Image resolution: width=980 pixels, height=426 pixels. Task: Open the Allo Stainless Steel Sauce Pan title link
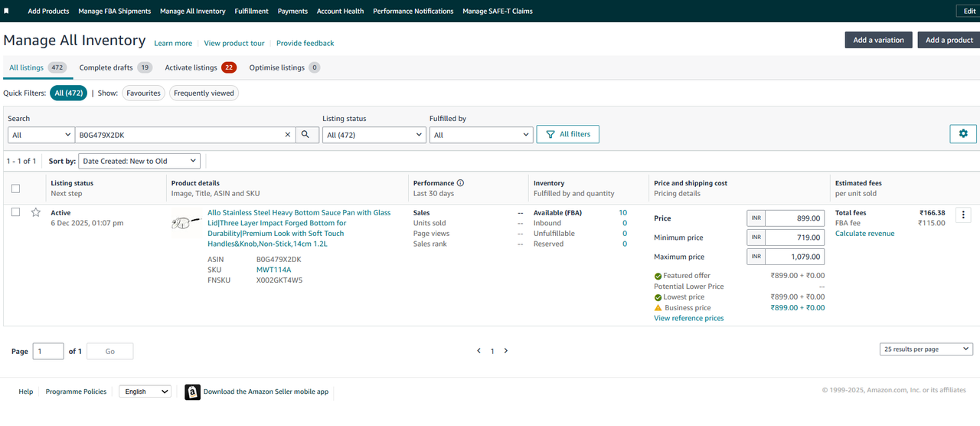(x=299, y=228)
